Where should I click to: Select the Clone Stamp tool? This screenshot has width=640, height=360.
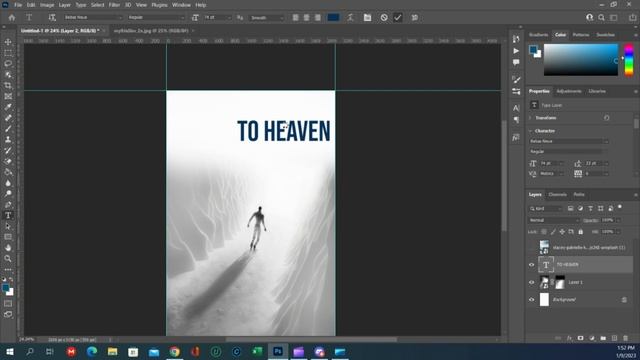coord(8,140)
